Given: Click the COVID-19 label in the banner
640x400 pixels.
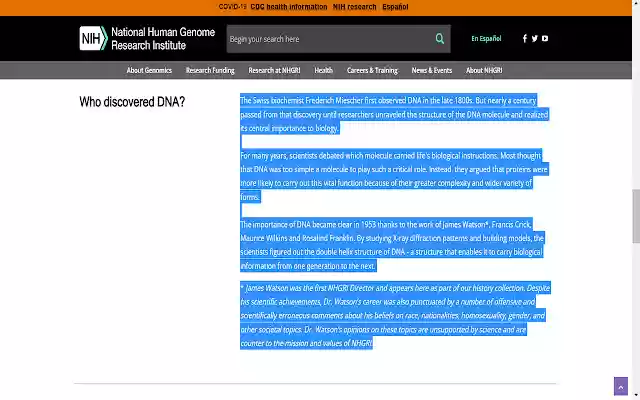Looking at the screenshot, I should (233, 7).
